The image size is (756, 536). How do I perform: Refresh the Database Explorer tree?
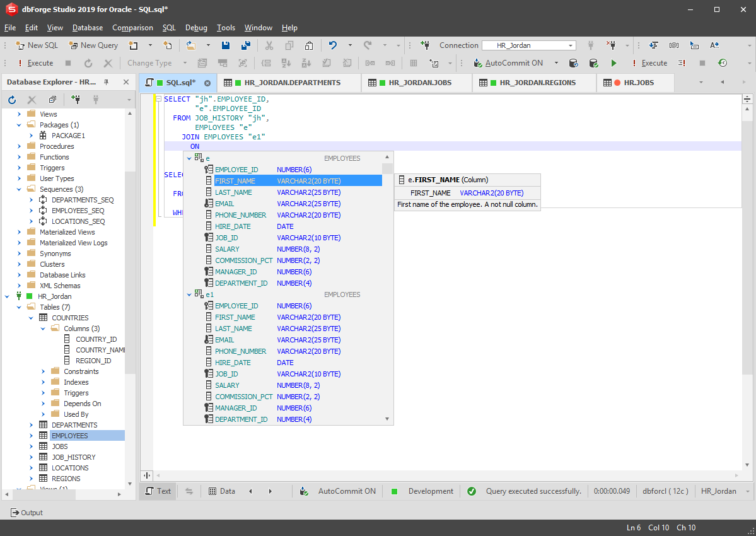click(12, 100)
